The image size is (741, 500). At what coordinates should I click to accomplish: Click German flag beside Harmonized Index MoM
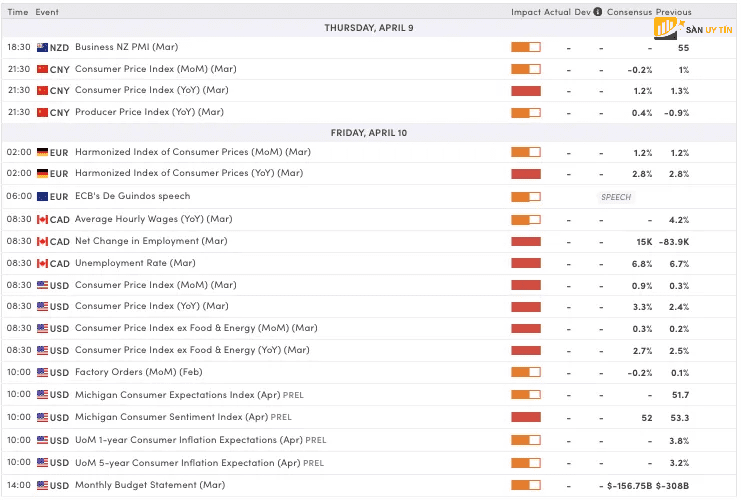[42, 153]
